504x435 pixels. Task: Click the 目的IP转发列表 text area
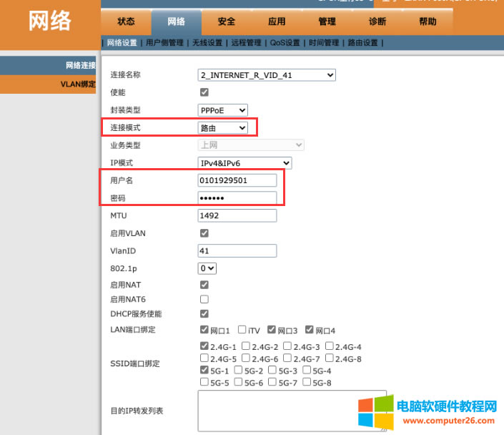tap(292, 411)
